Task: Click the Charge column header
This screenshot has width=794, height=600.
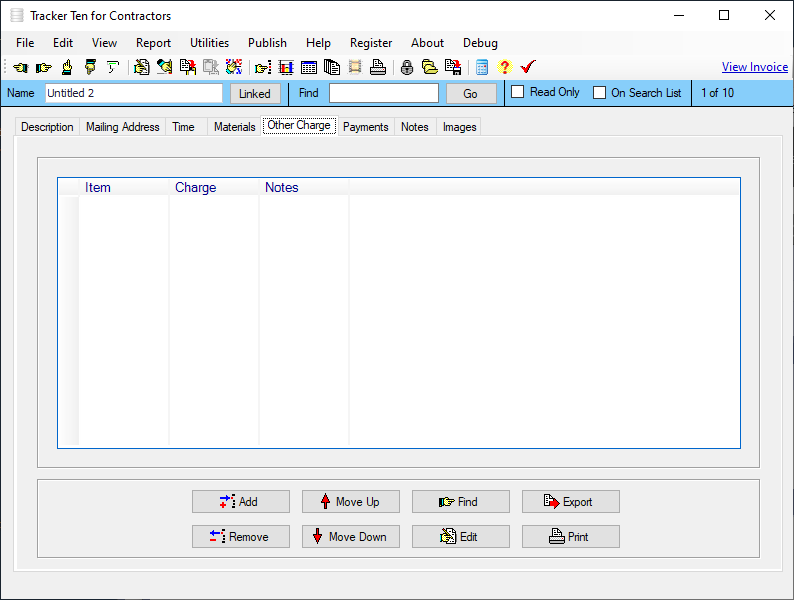Action: coord(214,187)
